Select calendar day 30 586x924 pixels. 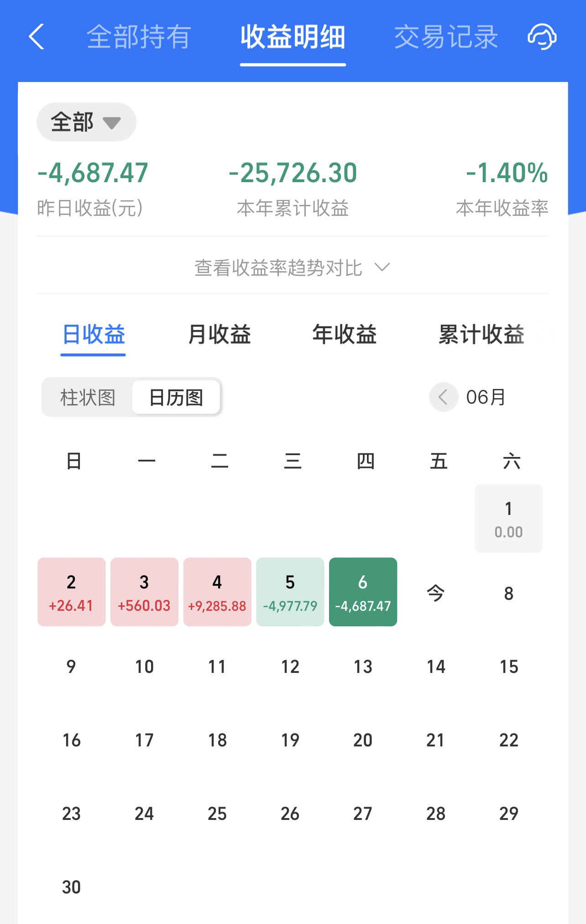click(72, 887)
